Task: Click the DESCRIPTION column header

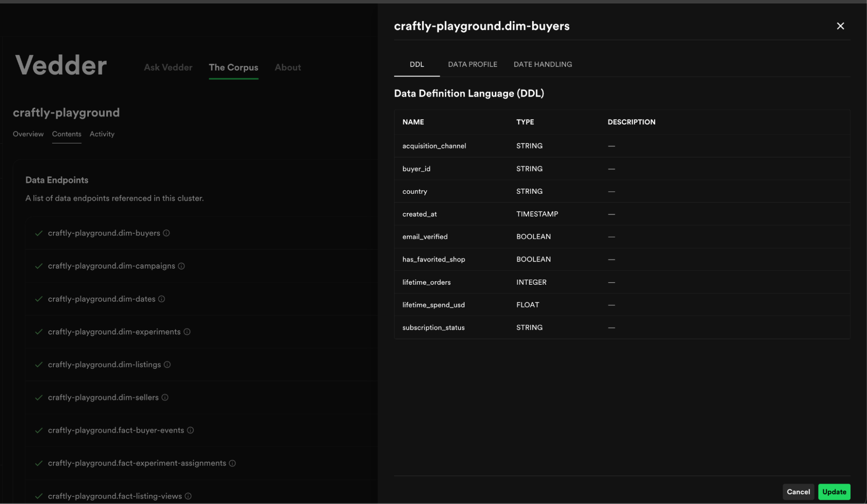Action: (x=631, y=122)
